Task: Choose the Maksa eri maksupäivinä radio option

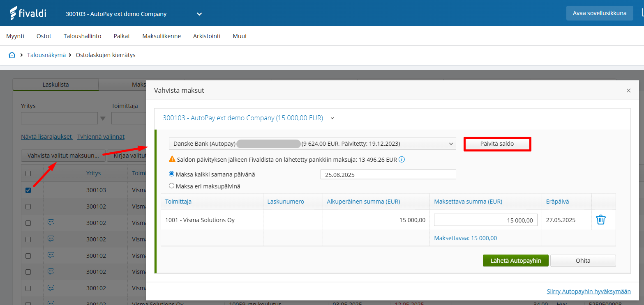Action: tap(172, 186)
